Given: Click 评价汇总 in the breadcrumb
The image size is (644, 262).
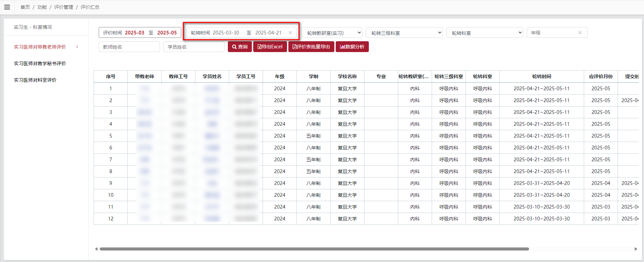Looking at the screenshot, I should coord(90,7).
